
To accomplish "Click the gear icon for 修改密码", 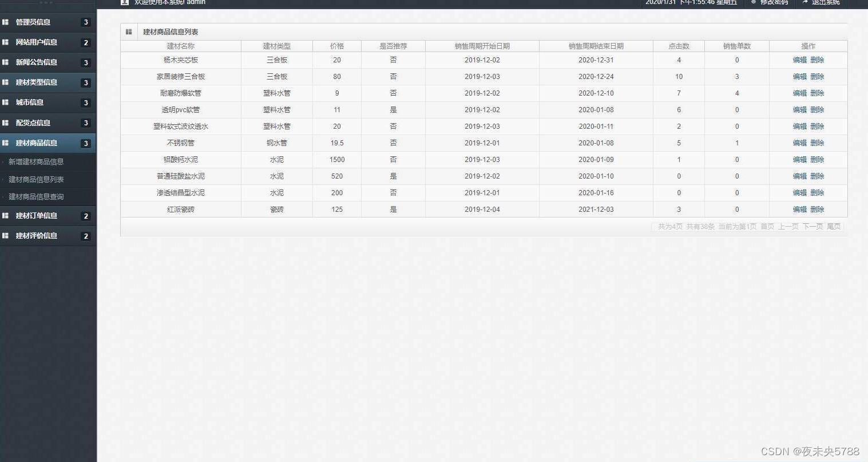I will [754, 2].
